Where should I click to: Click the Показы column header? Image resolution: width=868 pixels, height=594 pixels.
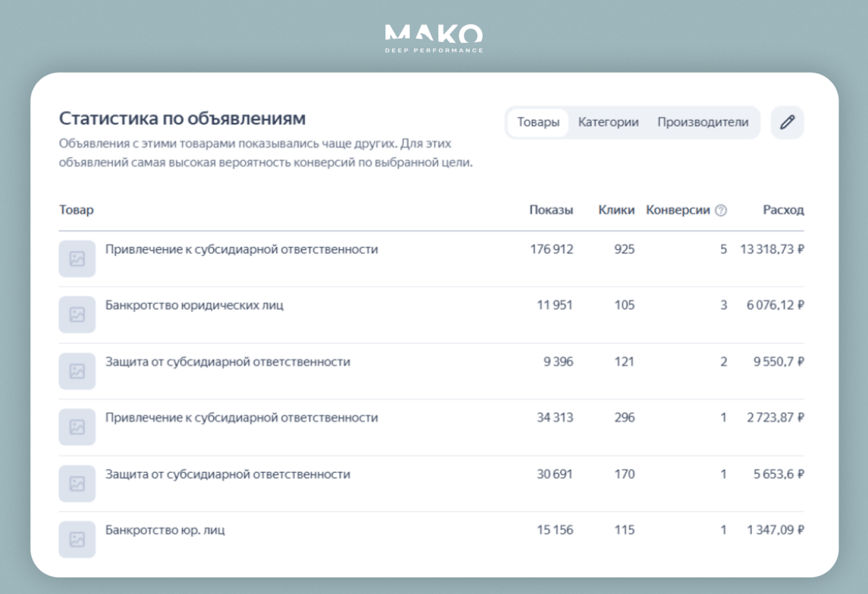(551, 210)
